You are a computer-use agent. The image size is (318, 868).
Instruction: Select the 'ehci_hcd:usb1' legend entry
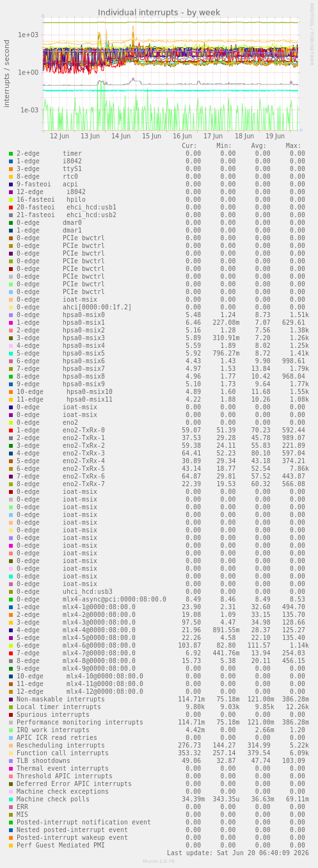pyautogui.click(x=91, y=208)
